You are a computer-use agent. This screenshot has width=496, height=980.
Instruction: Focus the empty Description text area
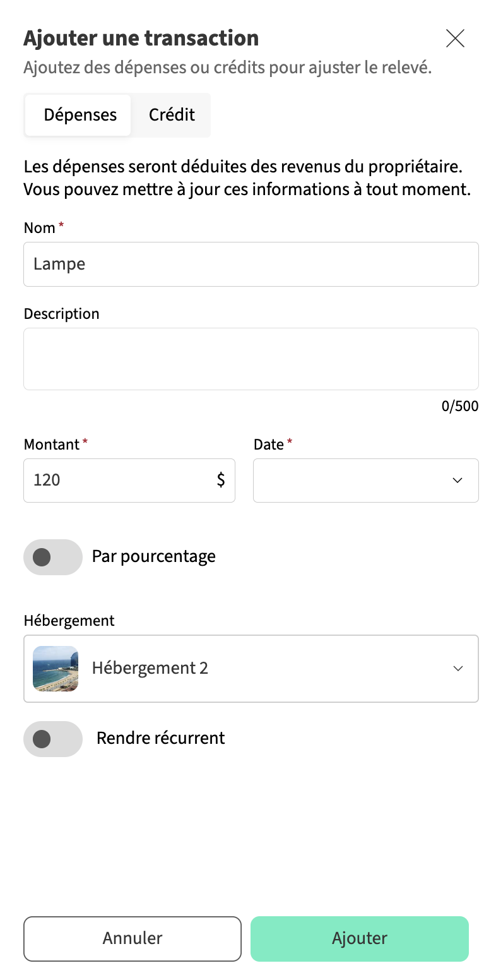coord(251,359)
